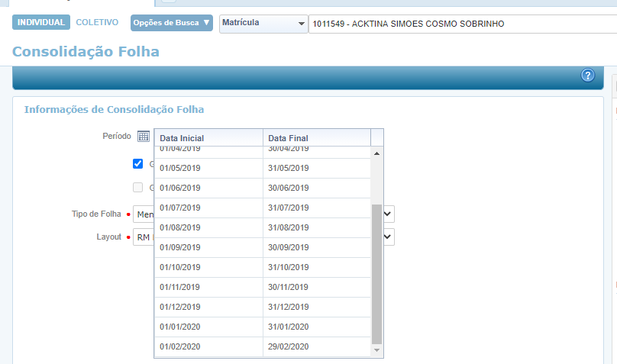Expand the Matrícula combo box

(x=301, y=24)
